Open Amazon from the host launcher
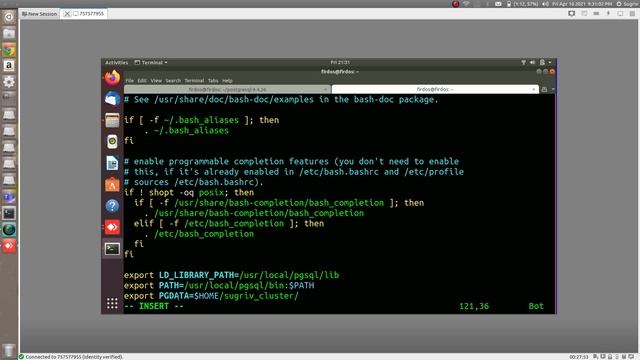 9,66
